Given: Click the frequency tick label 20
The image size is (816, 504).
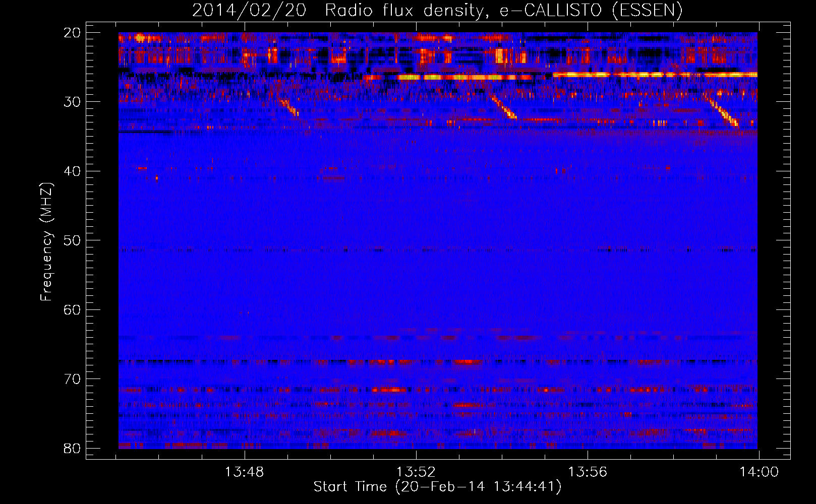Looking at the screenshot, I should pyautogui.click(x=72, y=33).
